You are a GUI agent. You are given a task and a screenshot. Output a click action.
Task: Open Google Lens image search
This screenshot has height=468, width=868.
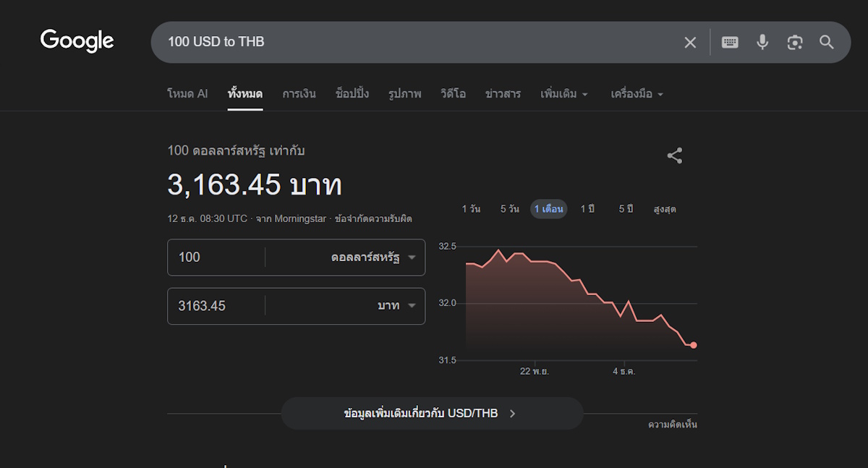[795, 43]
